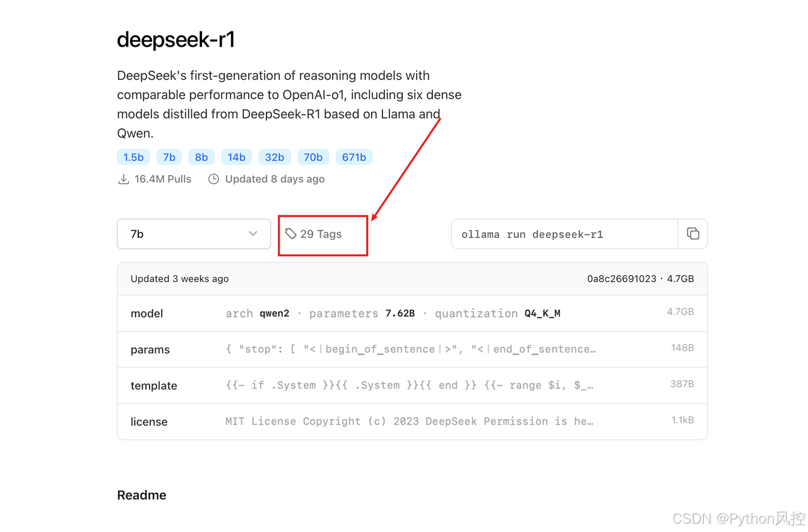Click the copy icon for the ollama run command
The height and width of the screenshot is (532, 808).
(693, 233)
